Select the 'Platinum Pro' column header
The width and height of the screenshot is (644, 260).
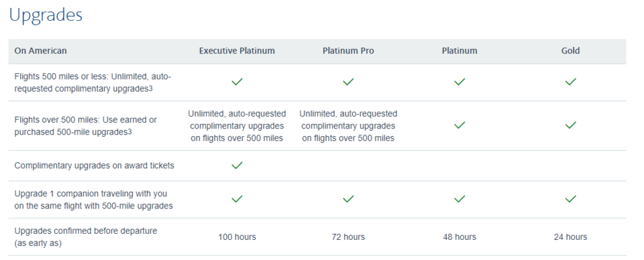pyautogui.click(x=348, y=51)
